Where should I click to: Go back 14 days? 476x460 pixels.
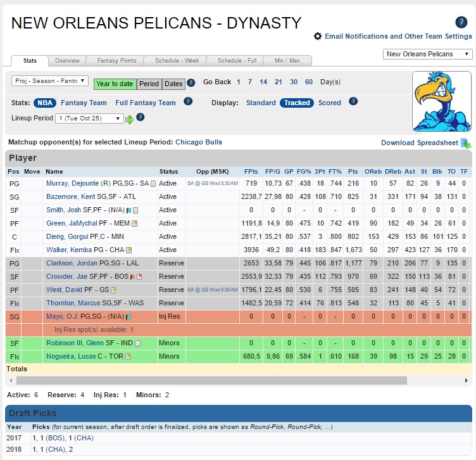263,82
